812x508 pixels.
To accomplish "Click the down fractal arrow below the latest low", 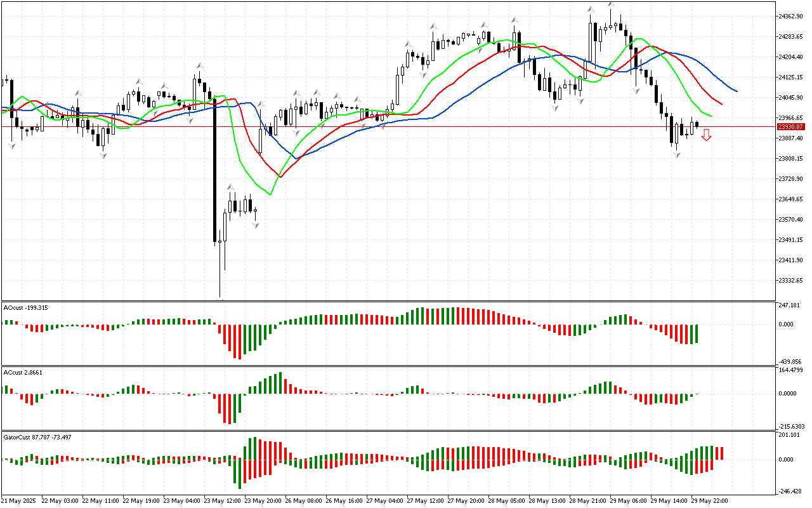I will click(677, 154).
